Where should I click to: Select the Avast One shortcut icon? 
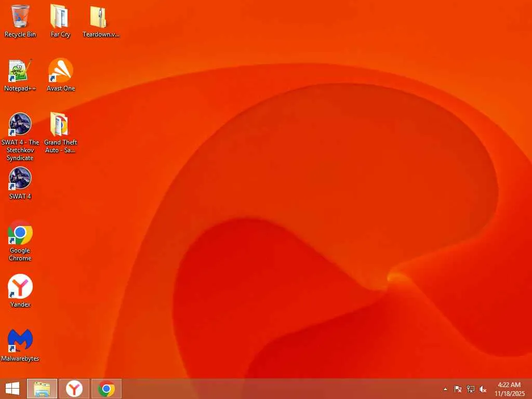pos(60,70)
